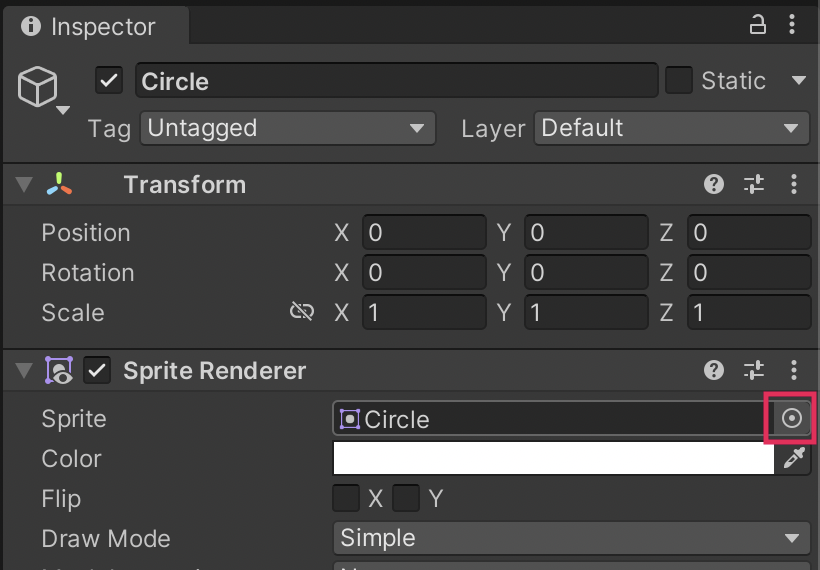This screenshot has width=820, height=570.
Task: Open the Tag Untagged dropdown
Action: [288, 128]
